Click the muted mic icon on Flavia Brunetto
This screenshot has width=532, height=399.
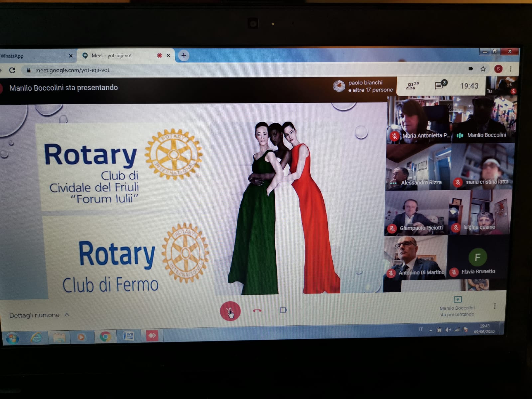point(454,272)
